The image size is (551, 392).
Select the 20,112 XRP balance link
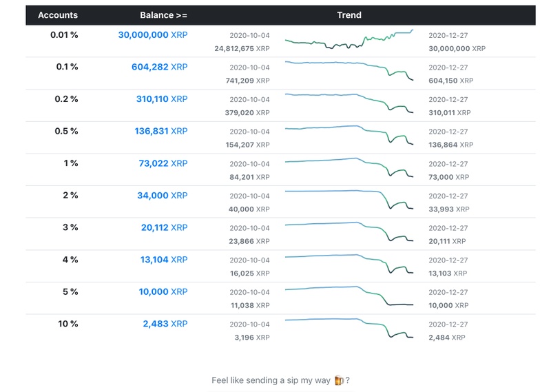pyautogui.click(x=164, y=227)
